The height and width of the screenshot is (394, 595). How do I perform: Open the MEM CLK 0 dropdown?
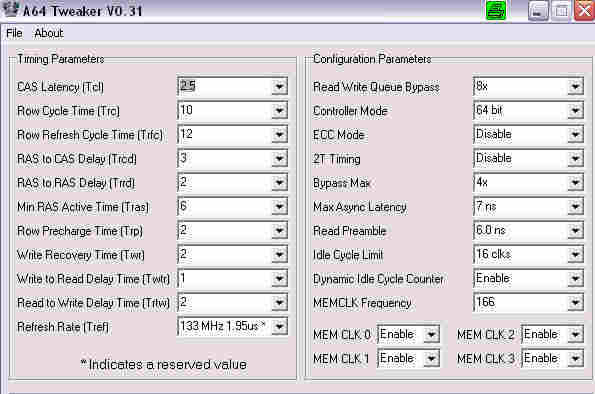click(x=431, y=334)
